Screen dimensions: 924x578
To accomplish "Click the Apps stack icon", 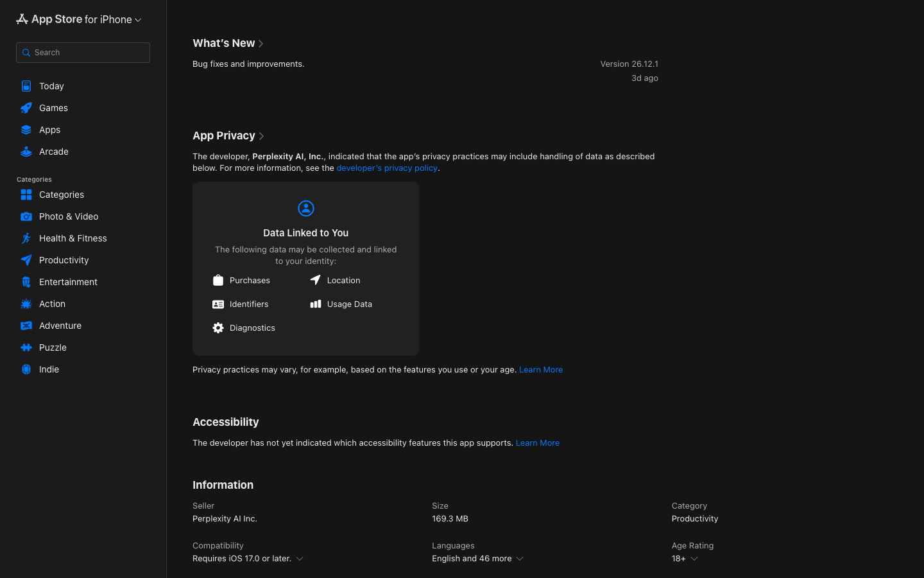I will coord(26,130).
